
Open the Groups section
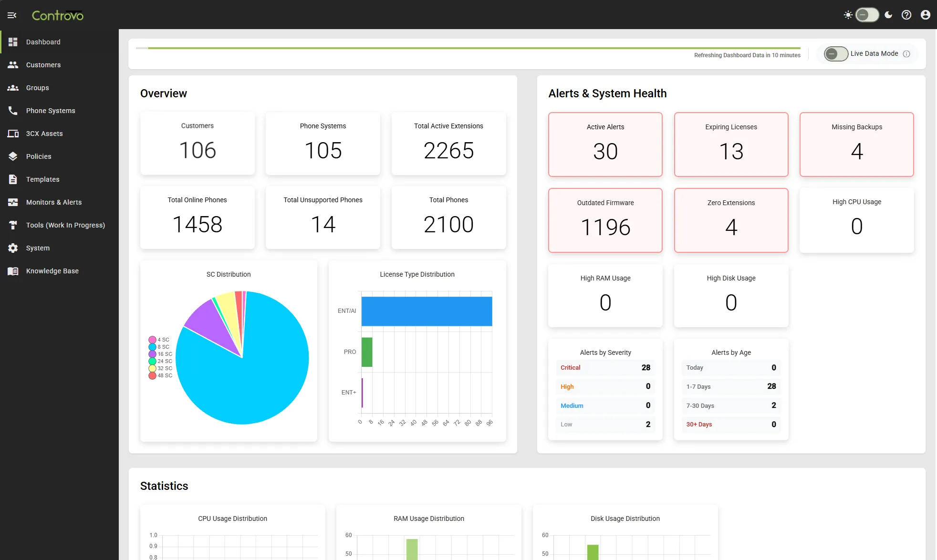[x=38, y=88]
